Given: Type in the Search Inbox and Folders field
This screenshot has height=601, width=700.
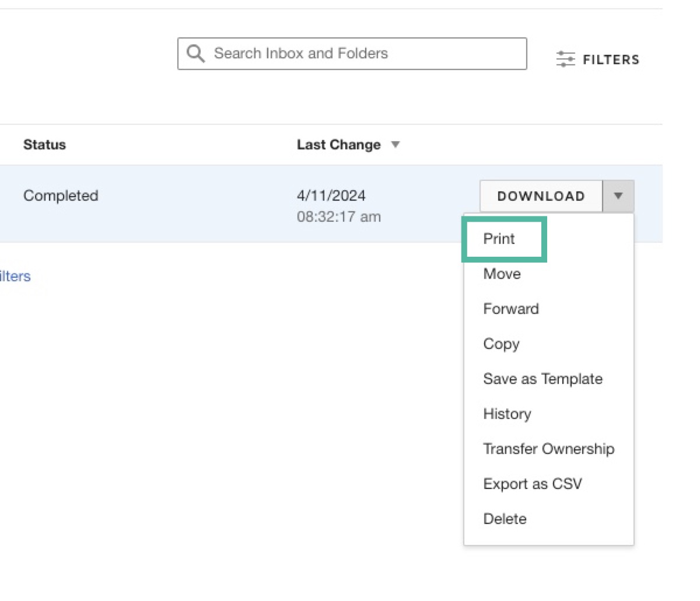Looking at the screenshot, I should tap(362, 54).
